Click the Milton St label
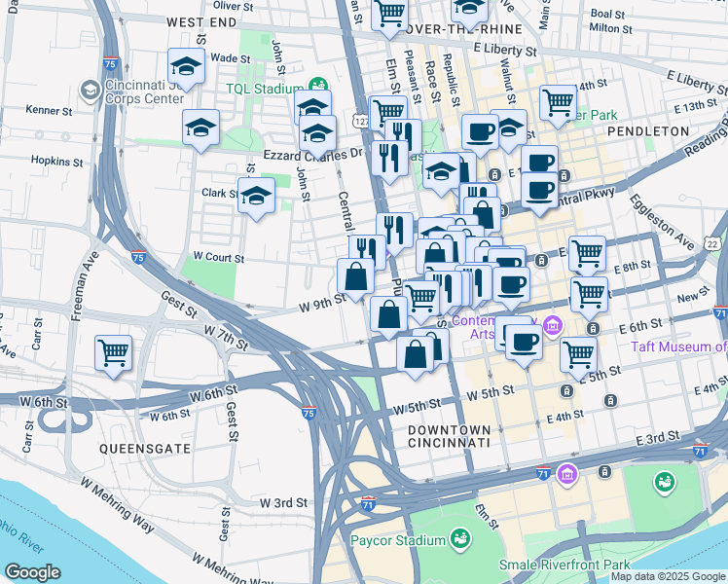 pos(610,28)
